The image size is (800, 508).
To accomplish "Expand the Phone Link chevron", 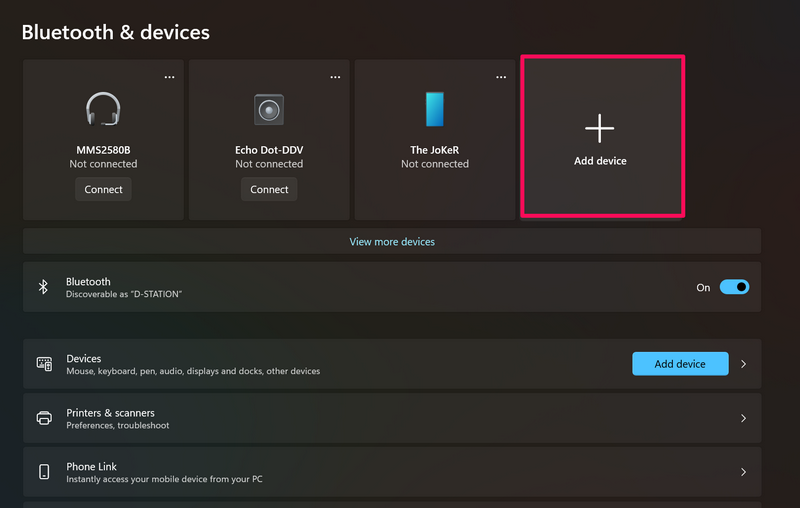I will (743, 472).
